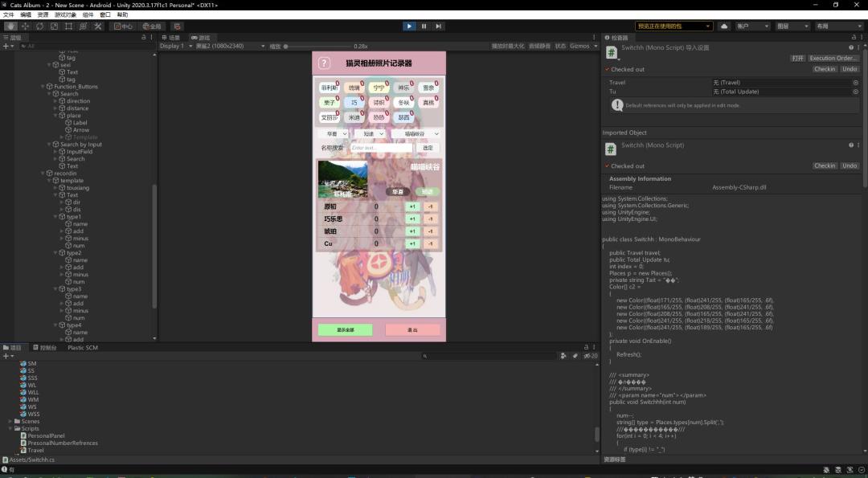
Task: Click the pink Exit button in game view
Action: click(x=412, y=330)
